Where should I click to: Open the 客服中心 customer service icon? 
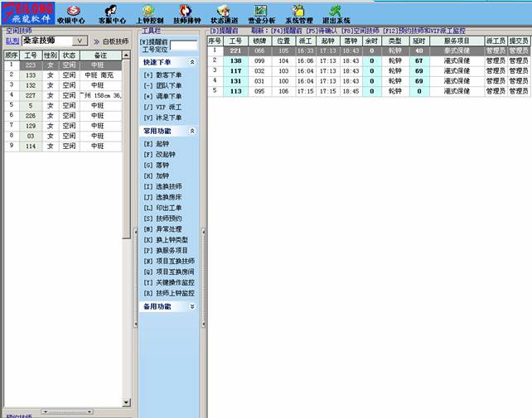tap(112, 14)
